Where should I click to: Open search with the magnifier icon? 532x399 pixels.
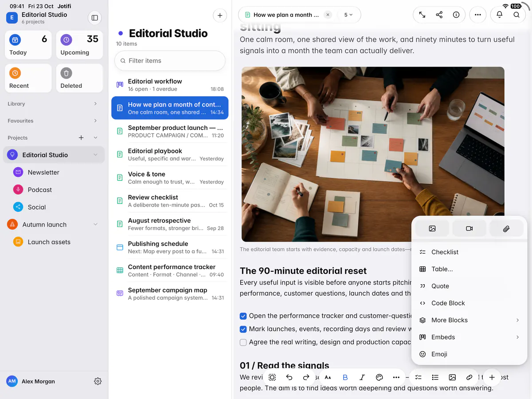[x=516, y=15]
